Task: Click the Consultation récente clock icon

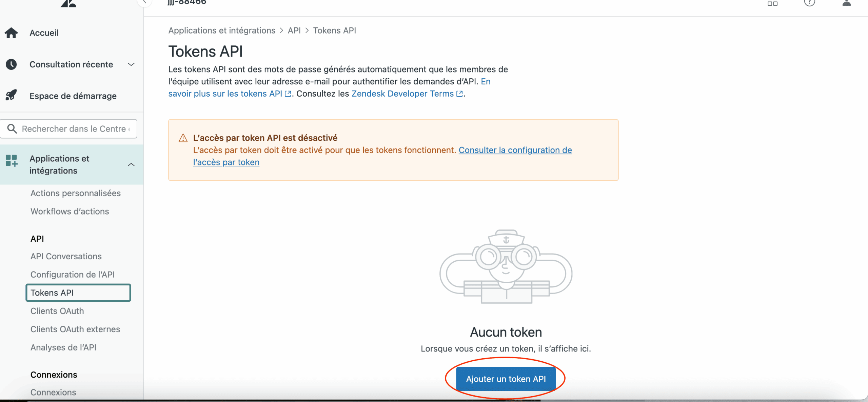Action: [x=11, y=64]
